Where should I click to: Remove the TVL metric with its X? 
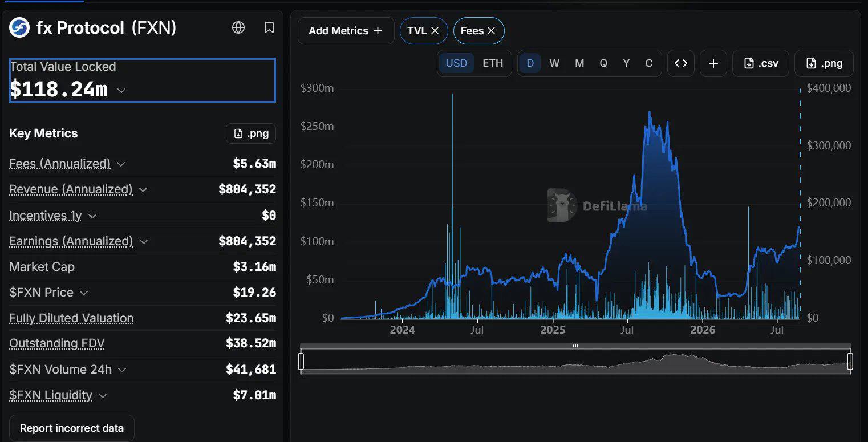point(435,31)
